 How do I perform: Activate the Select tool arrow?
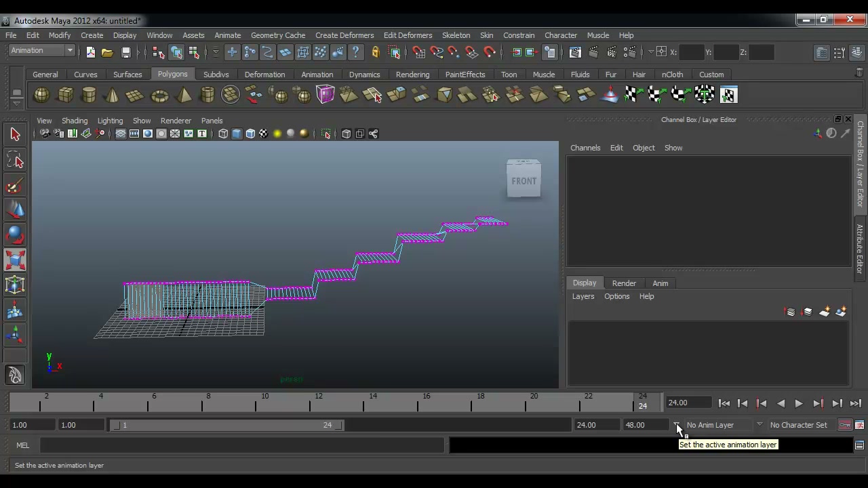pyautogui.click(x=15, y=134)
